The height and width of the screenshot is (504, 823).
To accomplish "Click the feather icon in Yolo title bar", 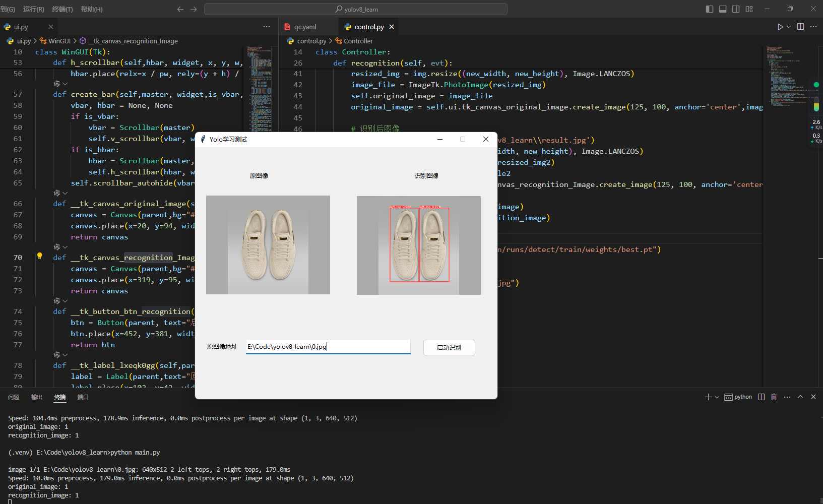I will [203, 139].
